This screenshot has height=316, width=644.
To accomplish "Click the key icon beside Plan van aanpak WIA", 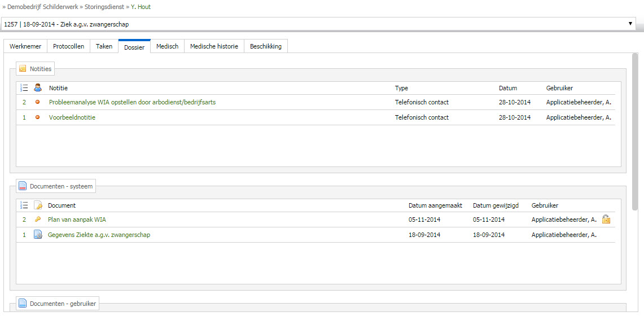I will (x=38, y=220).
